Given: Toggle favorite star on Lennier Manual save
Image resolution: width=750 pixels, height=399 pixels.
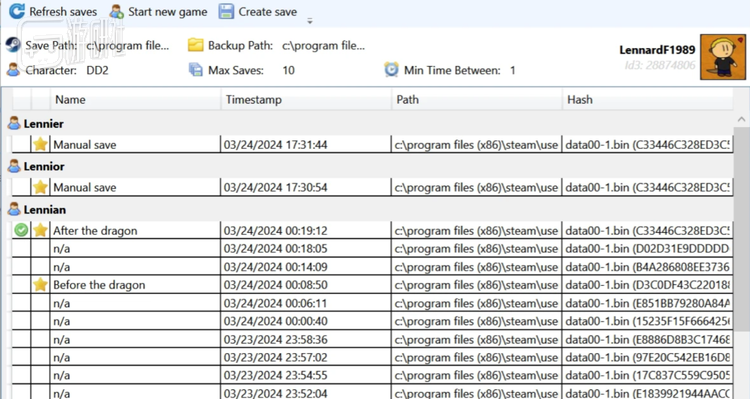Looking at the screenshot, I should pos(40,144).
